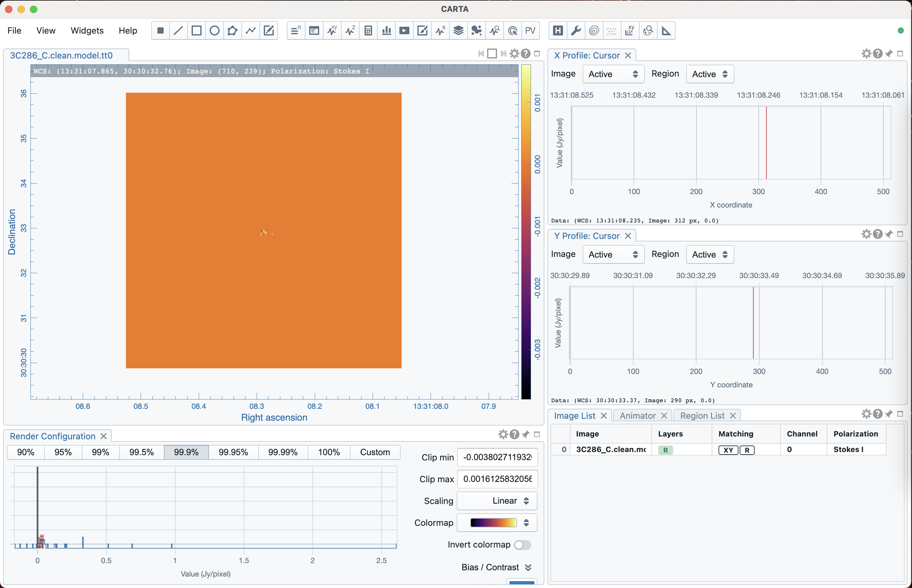Click the Clip max input field
This screenshot has width=912, height=588.
497,479
